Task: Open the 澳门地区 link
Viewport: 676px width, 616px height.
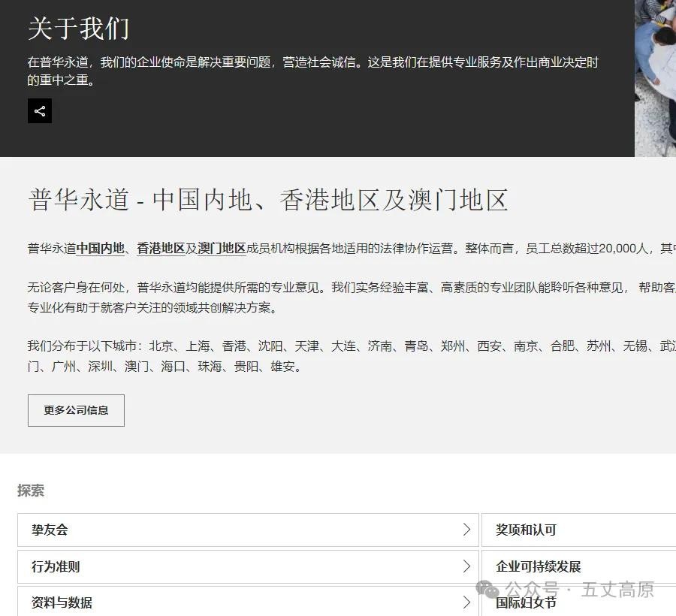Action: [222, 249]
